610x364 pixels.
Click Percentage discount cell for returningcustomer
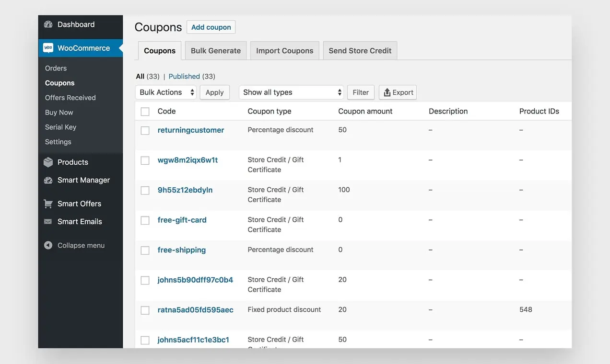coord(281,130)
